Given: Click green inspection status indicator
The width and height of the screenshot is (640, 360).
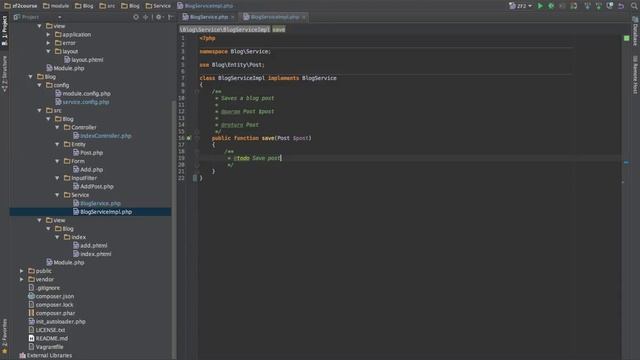Looking at the screenshot, I should [x=627, y=38].
